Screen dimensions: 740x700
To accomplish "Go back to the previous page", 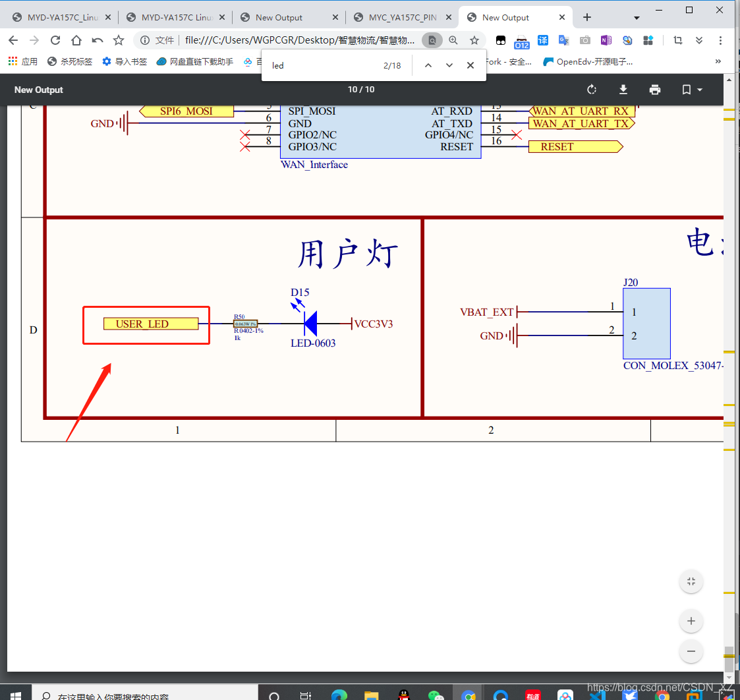I will click(x=13, y=41).
